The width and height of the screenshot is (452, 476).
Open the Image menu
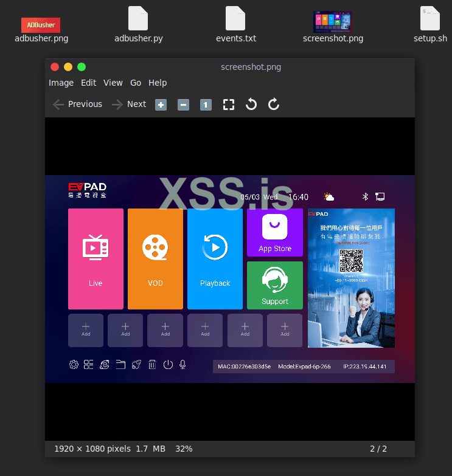click(x=61, y=83)
